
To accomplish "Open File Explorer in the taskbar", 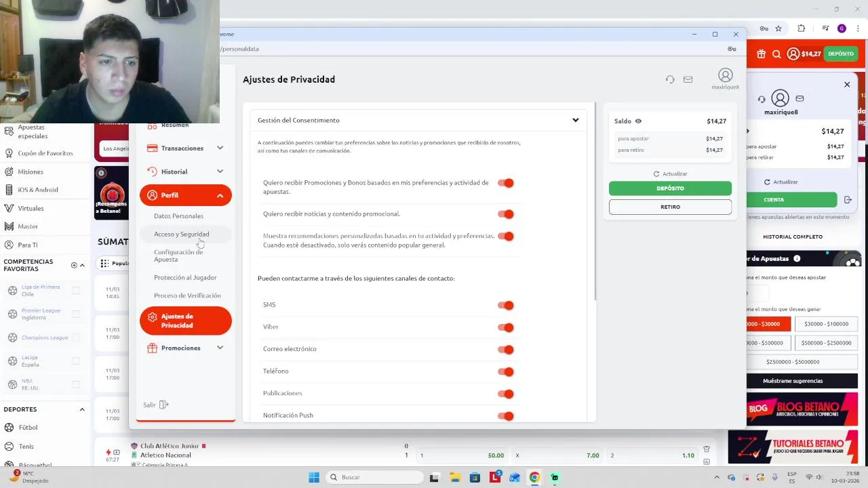I will (454, 477).
